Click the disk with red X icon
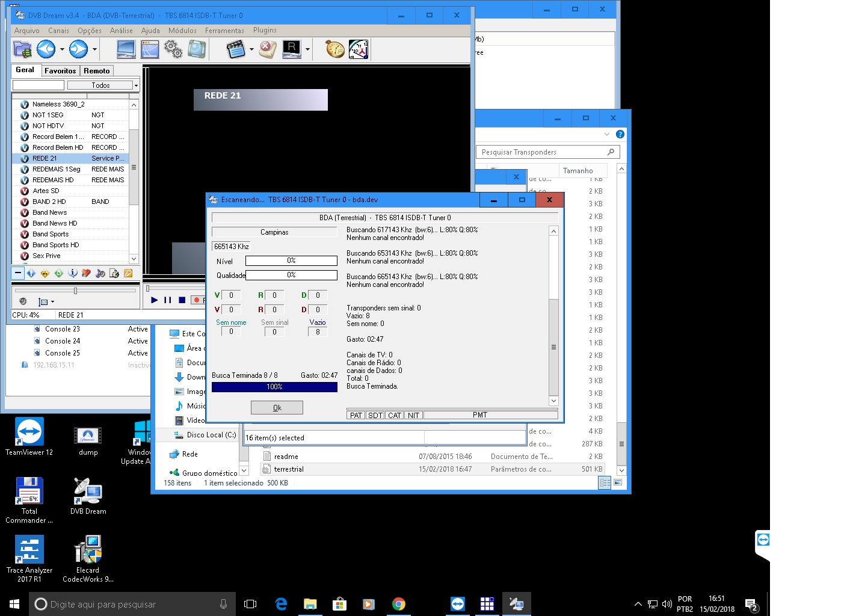The width and height of the screenshot is (847, 616). [x=268, y=49]
